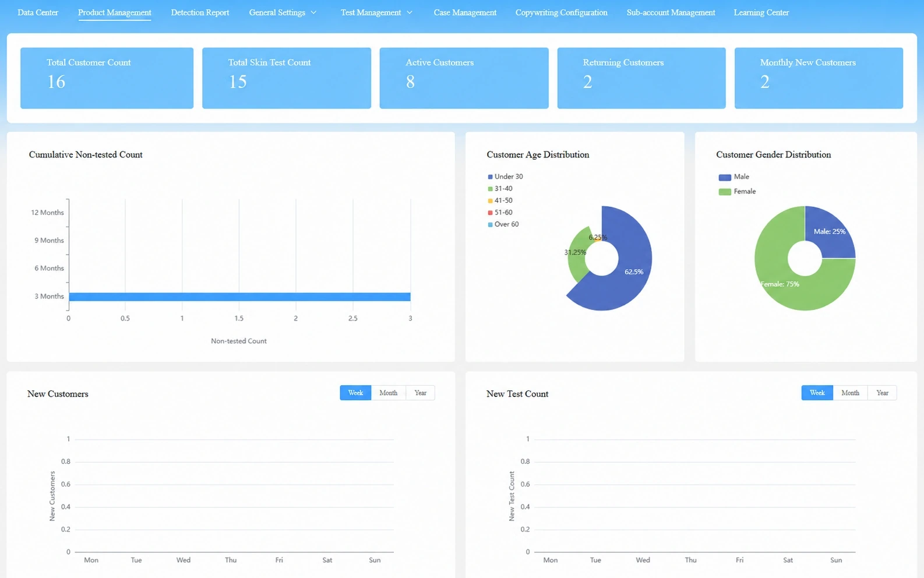Click the Customer Gender Distribution heading
This screenshot has height=578, width=924.
coord(773,154)
